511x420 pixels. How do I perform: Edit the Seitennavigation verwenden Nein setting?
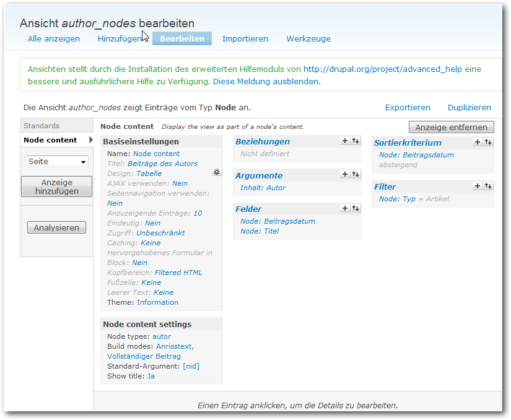point(115,203)
